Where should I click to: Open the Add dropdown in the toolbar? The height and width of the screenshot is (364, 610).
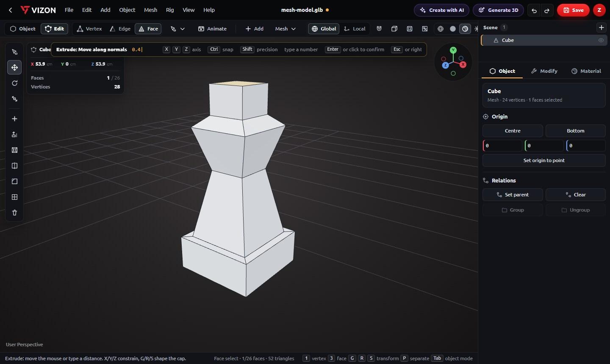tap(254, 29)
